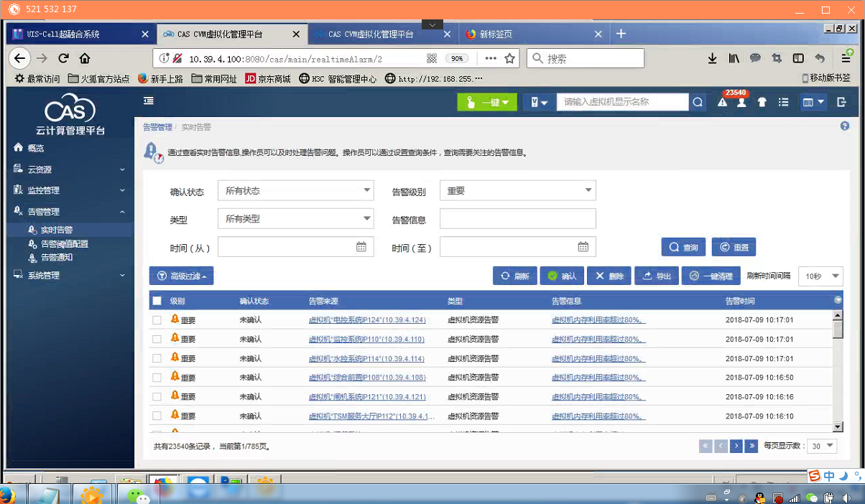Click the search magnifier icon beside VM name field
This screenshot has width=865, height=504.
(698, 103)
